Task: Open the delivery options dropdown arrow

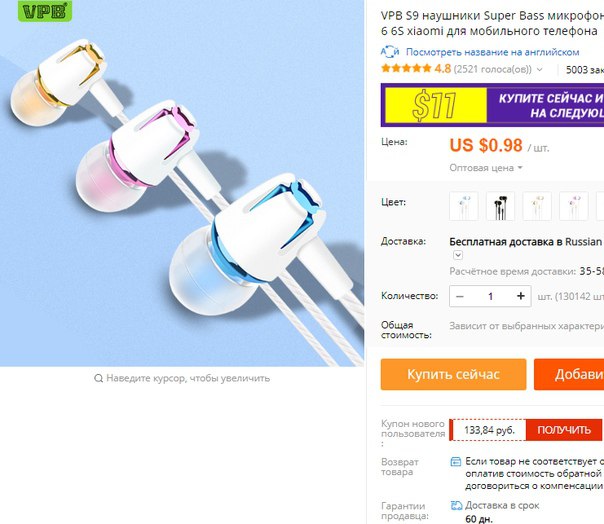Action: coord(458,255)
